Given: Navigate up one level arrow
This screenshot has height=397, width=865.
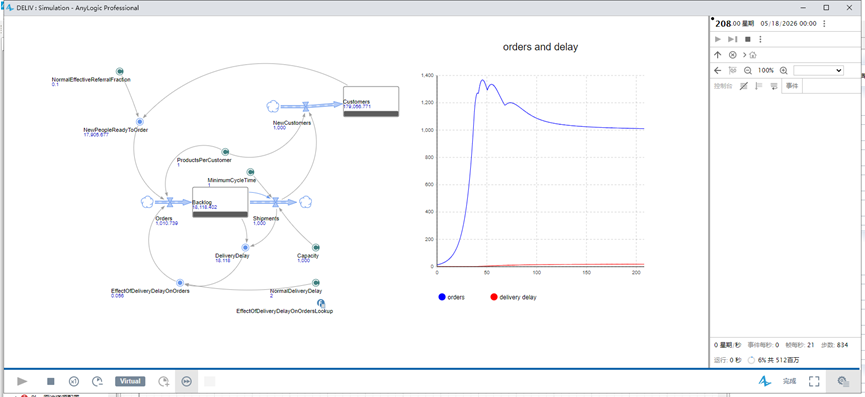Looking at the screenshot, I should [x=718, y=55].
